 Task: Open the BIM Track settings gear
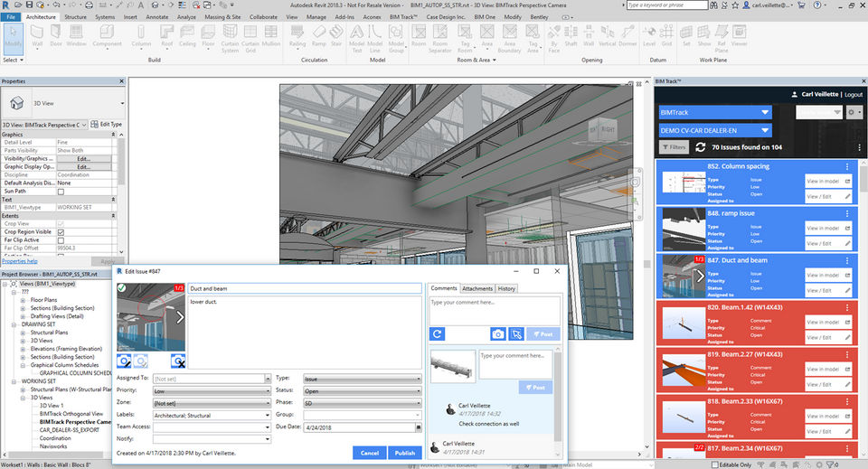click(x=853, y=112)
